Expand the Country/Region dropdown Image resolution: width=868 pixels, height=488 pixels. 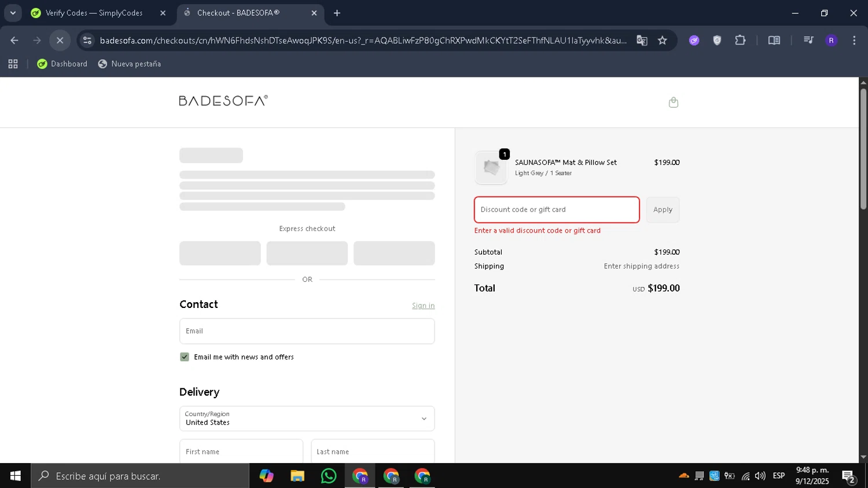[x=307, y=419]
